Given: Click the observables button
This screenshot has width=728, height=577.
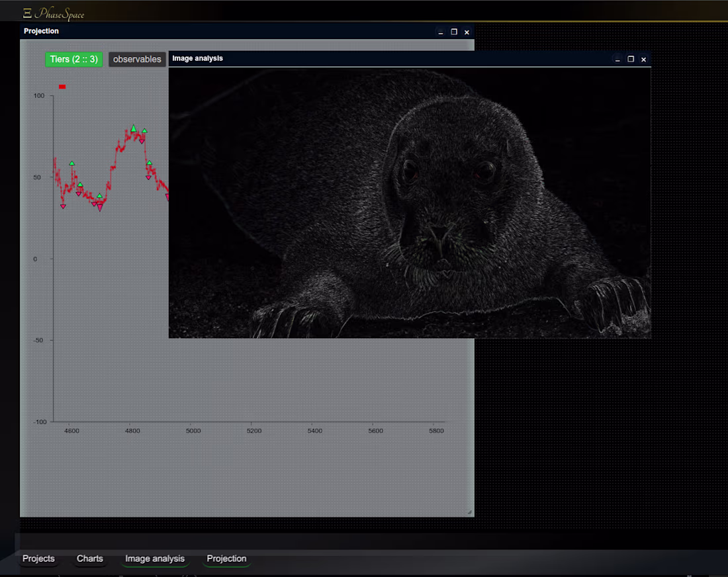Looking at the screenshot, I should tap(137, 60).
